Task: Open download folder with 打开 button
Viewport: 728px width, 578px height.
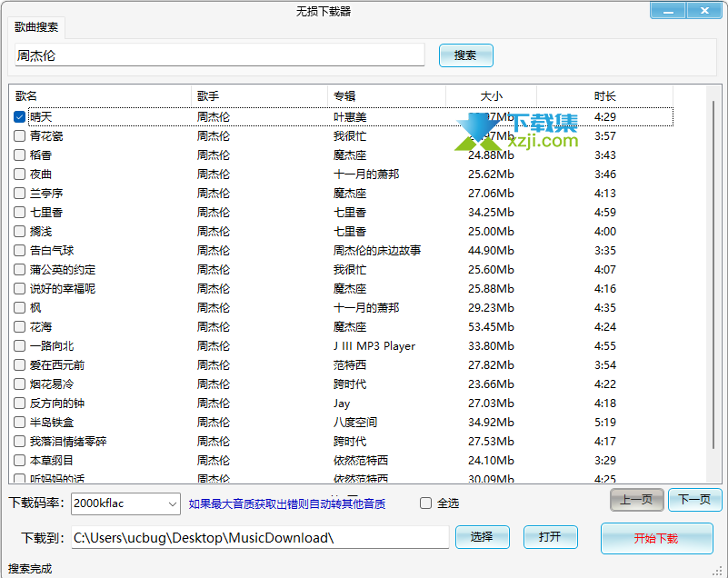Action: tap(550, 537)
